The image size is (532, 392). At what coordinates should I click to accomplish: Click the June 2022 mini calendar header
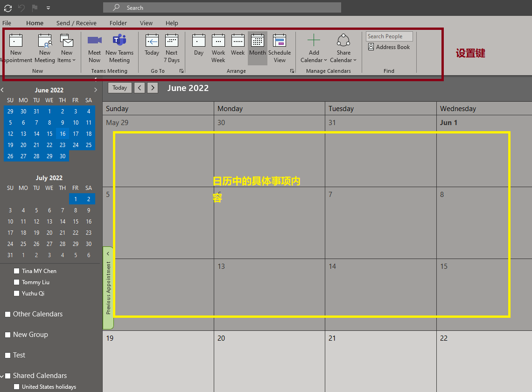point(49,90)
